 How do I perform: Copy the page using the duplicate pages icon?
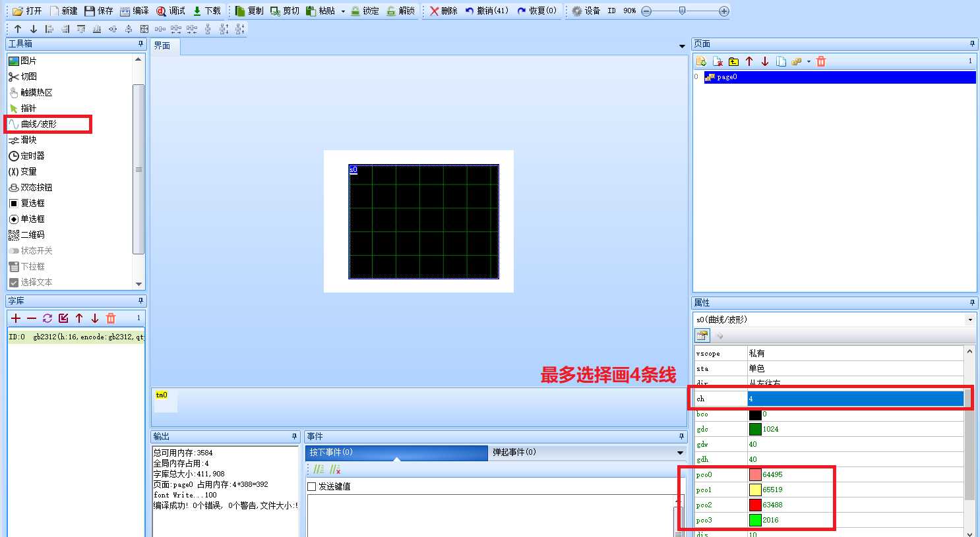click(781, 61)
